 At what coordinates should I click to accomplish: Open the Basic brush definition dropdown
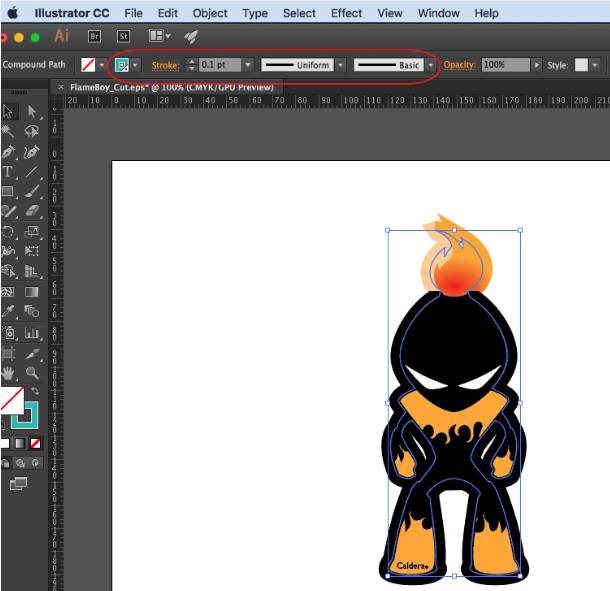point(431,65)
